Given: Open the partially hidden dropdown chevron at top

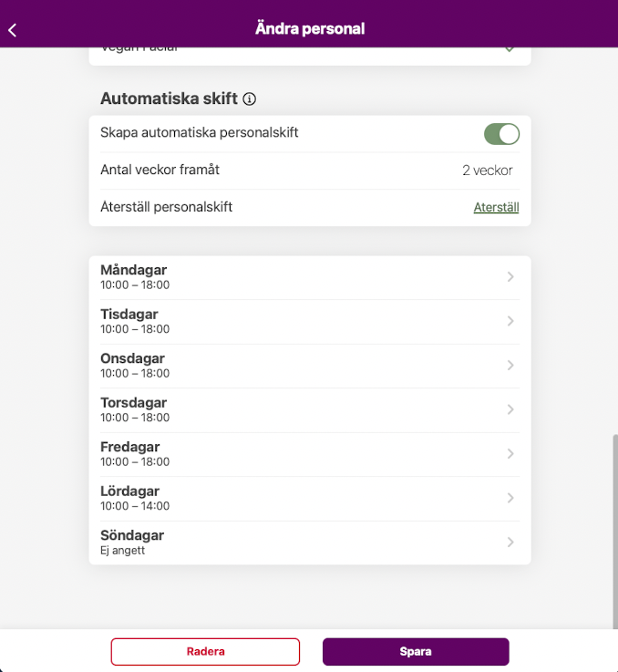Looking at the screenshot, I should [x=510, y=49].
